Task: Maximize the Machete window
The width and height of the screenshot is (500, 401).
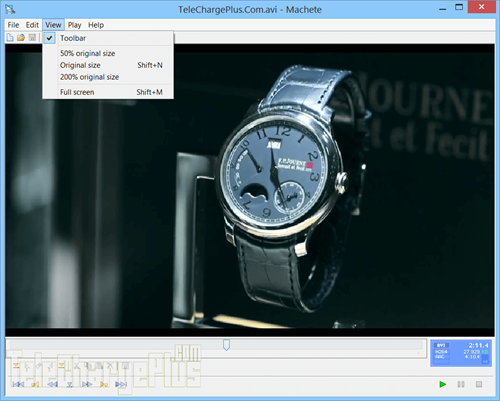Action: (x=459, y=7)
